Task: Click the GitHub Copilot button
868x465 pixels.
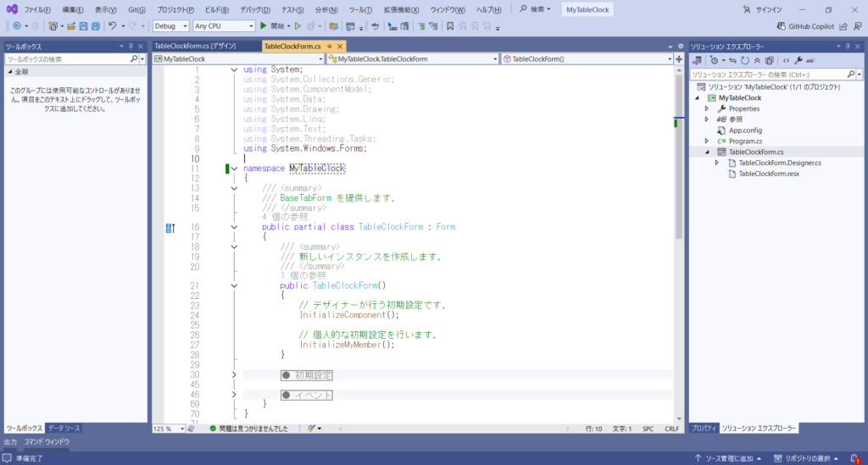Action: click(805, 26)
